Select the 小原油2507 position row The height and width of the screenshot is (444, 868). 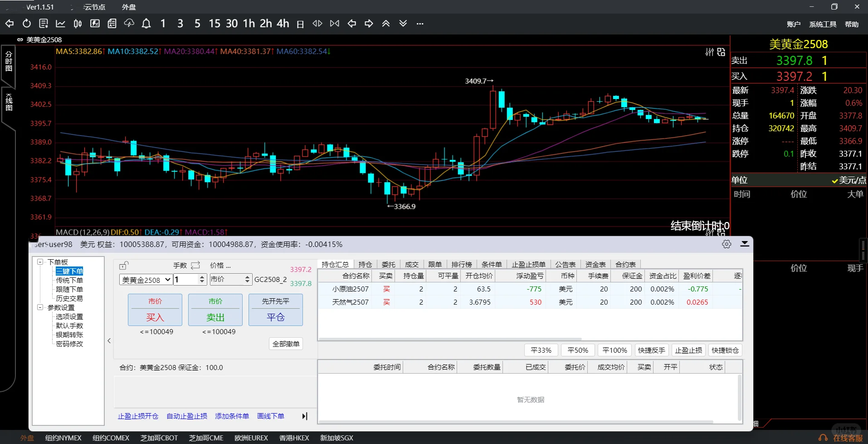point(530,289)
